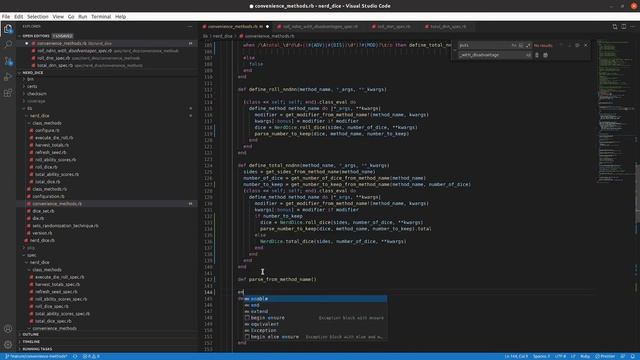Click the code minimap overview

pos(615,110)
